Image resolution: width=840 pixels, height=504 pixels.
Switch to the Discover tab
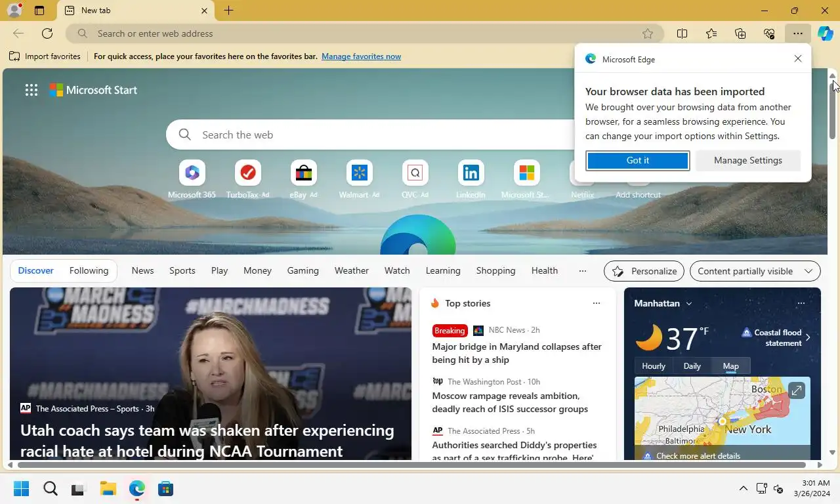coord(35,270)
